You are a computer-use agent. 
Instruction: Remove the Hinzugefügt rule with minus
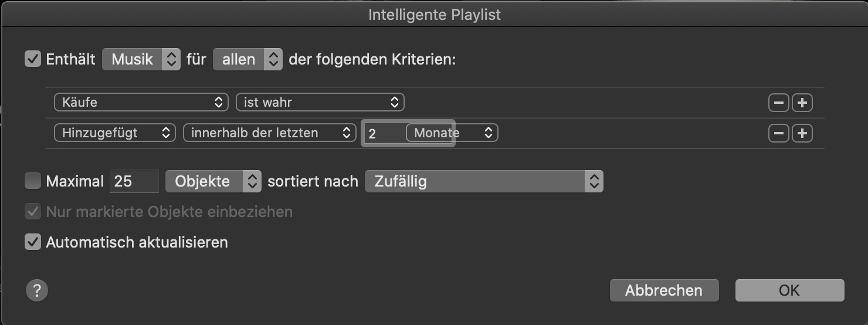[778, 133]
